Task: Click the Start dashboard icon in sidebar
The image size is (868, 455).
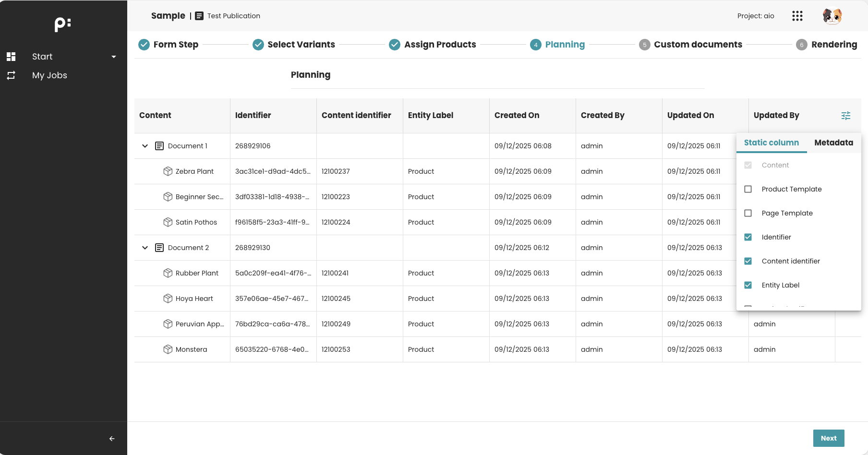Action: tap(12, 57)
